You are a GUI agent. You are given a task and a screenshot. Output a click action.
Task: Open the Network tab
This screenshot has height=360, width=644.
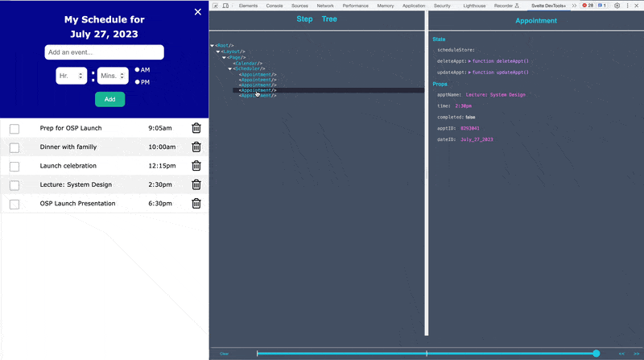point(325,6)
